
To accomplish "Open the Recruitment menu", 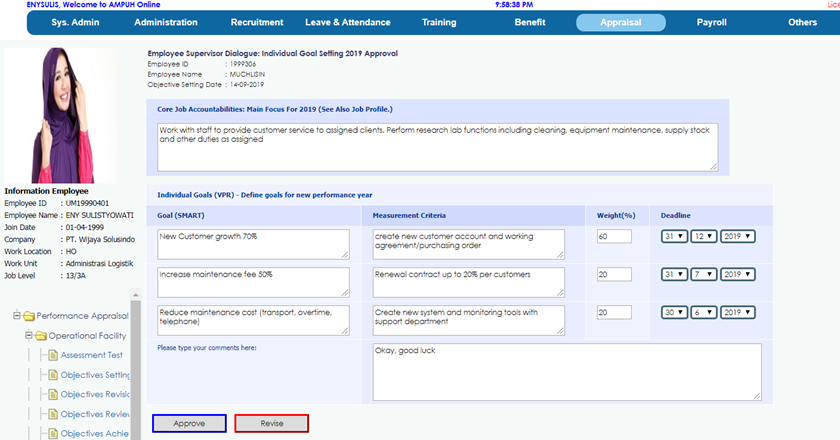I will (256, 22).
